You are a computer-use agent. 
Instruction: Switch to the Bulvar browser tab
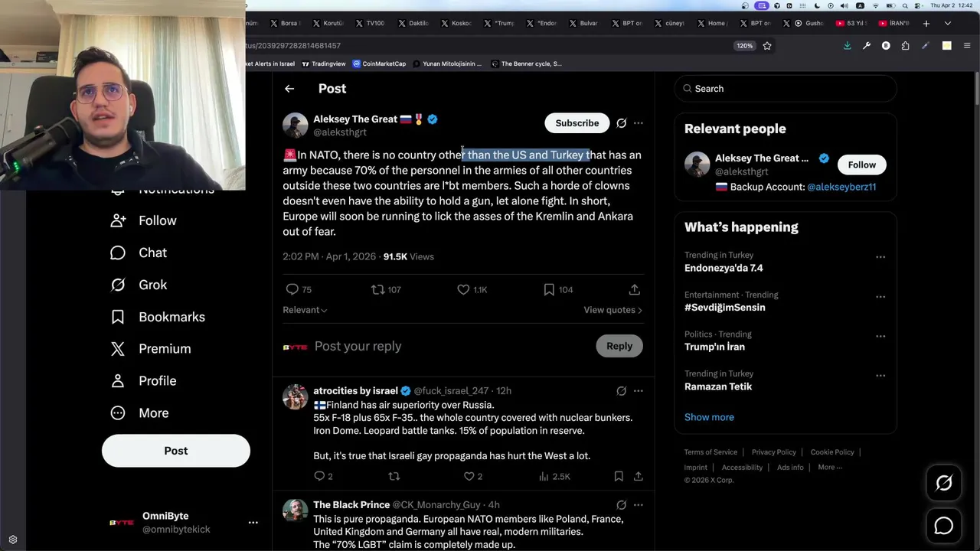pyautogui.click(x=584, y=24)
